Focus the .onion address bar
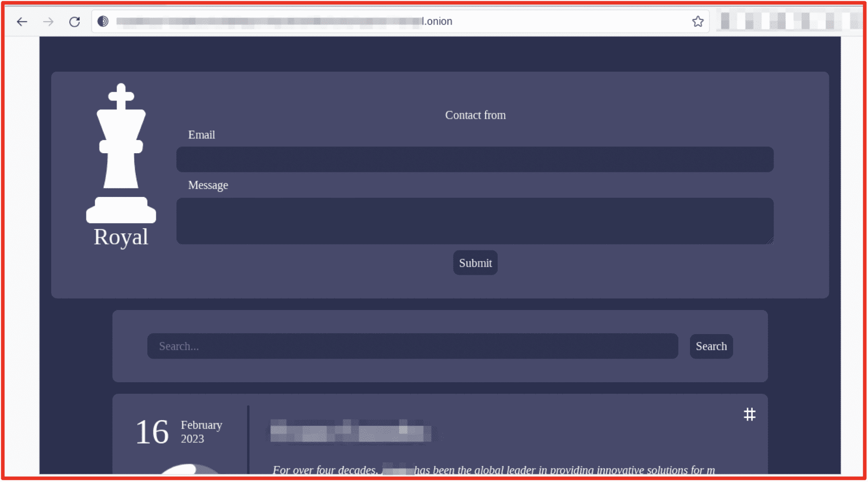868x482 pixels. tap(401, 21)
